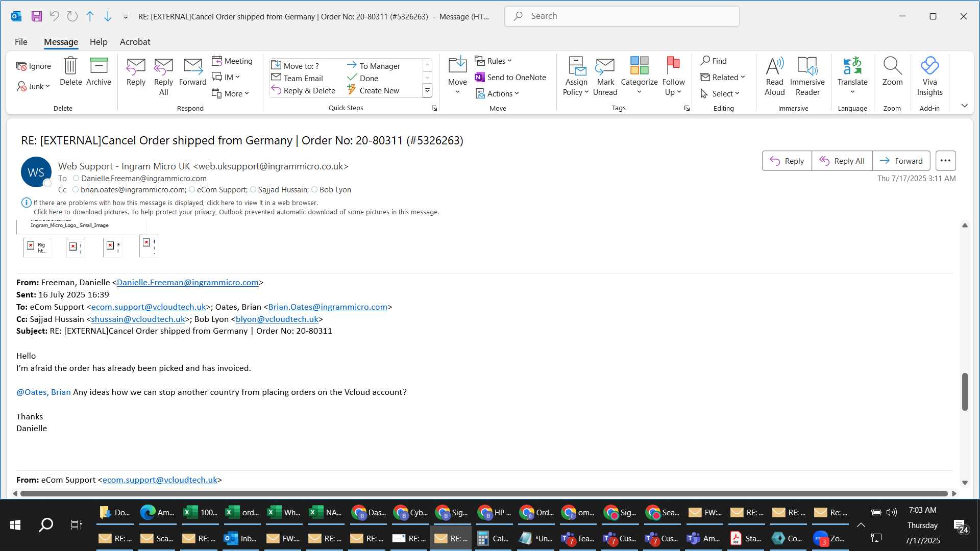Open Read Aloud feature
980x551 pixels.
pyautogui.click(x=774, y=77)
